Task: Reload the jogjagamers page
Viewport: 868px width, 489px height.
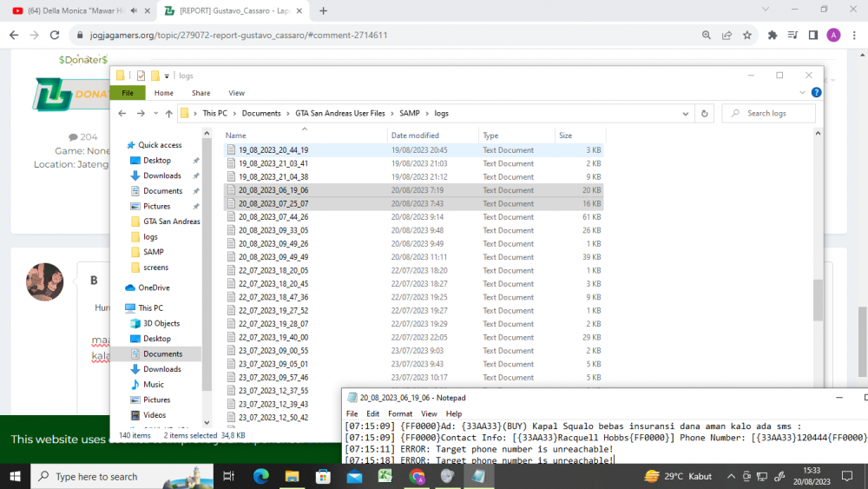Action: (x=54, y=35)
